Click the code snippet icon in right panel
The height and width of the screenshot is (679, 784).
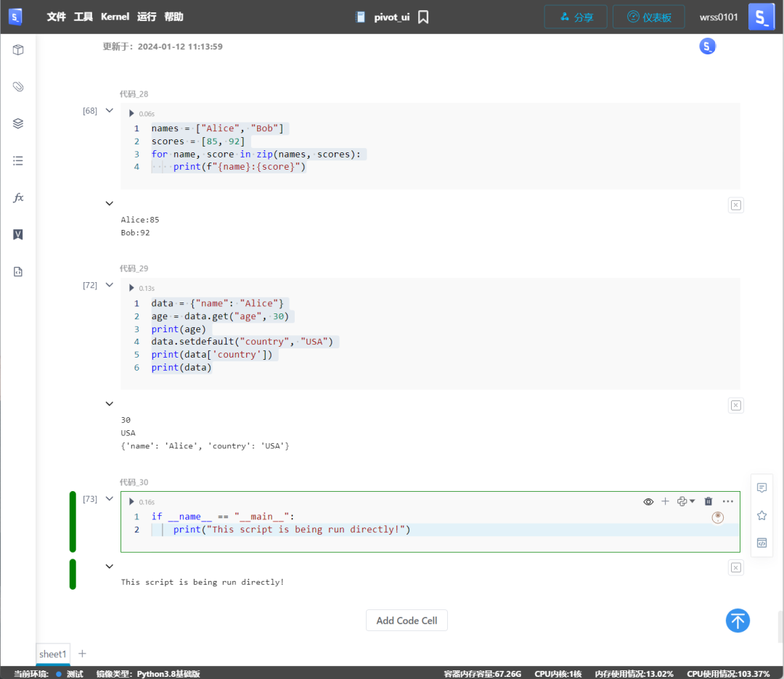761,543
